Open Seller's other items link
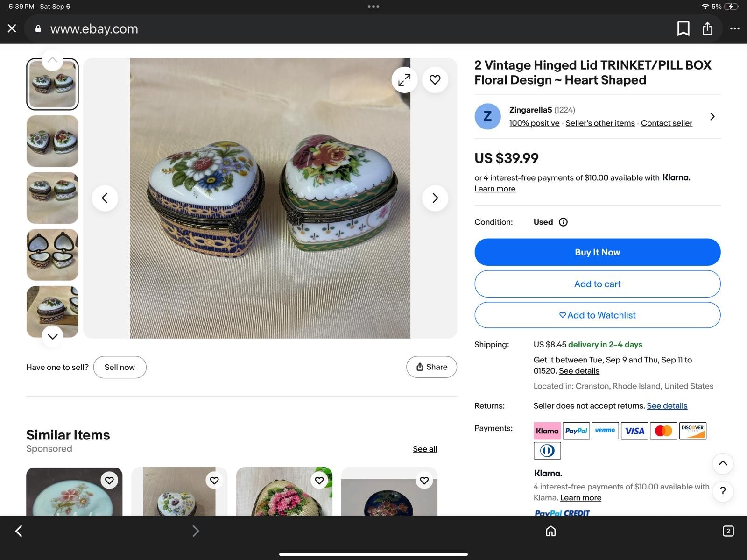Viewport: 747px width, 560px height. pos(600,123)
